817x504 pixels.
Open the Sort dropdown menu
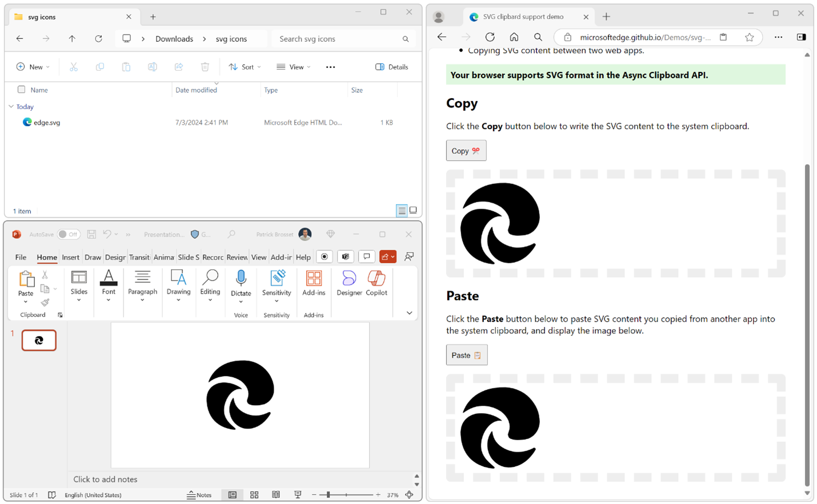[244, 67]
